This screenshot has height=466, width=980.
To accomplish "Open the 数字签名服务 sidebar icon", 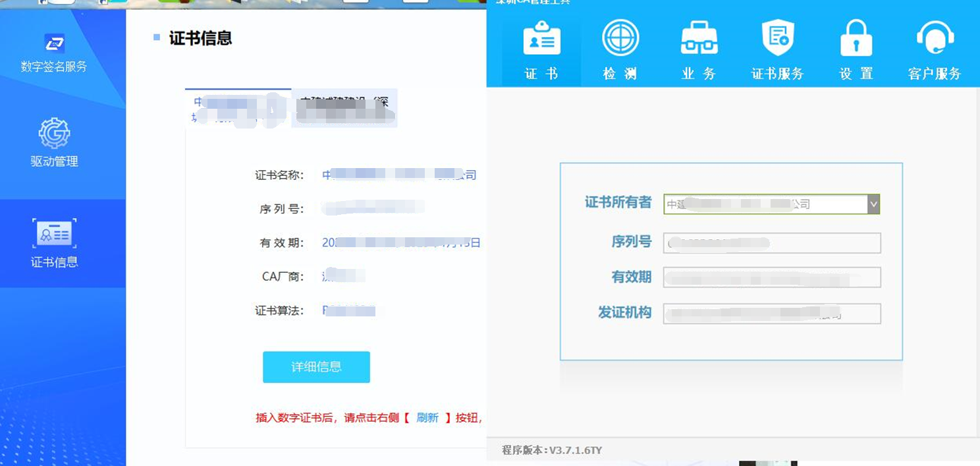I will pyautogui.click(x=54, y=45).
